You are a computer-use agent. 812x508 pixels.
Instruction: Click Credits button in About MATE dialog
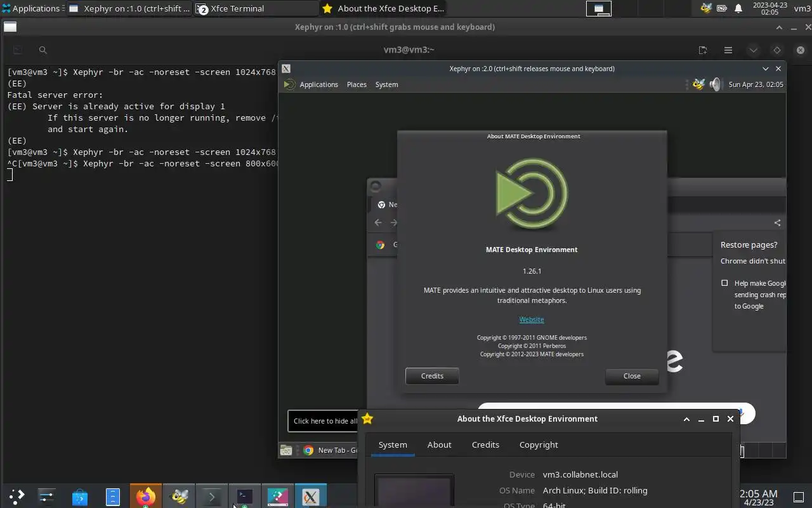432,376
